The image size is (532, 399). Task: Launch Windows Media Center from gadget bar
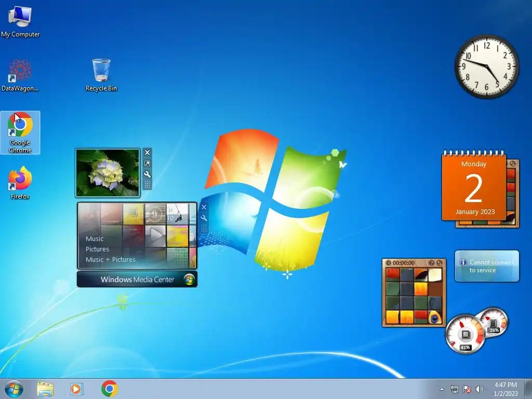[x=137, y=279]
